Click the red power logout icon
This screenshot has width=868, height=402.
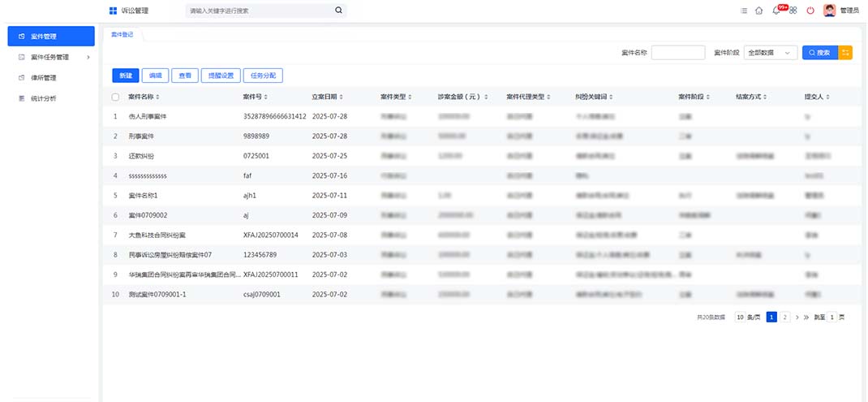(810, 11)
